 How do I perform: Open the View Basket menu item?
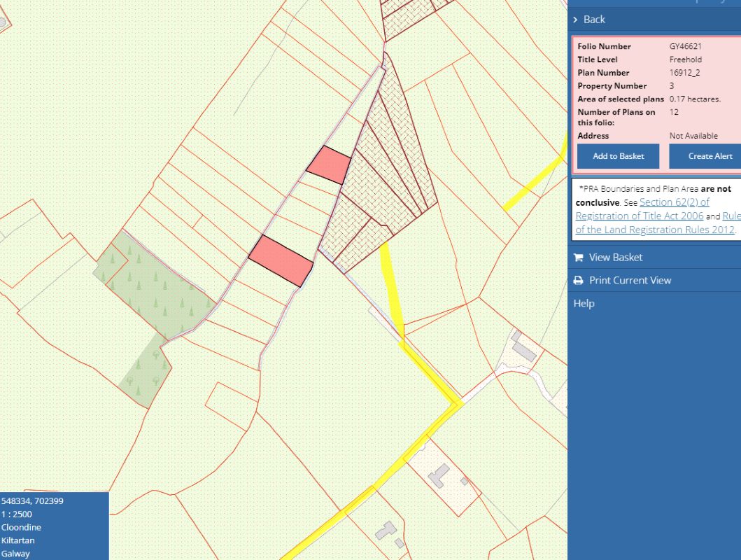coord(615,258)
